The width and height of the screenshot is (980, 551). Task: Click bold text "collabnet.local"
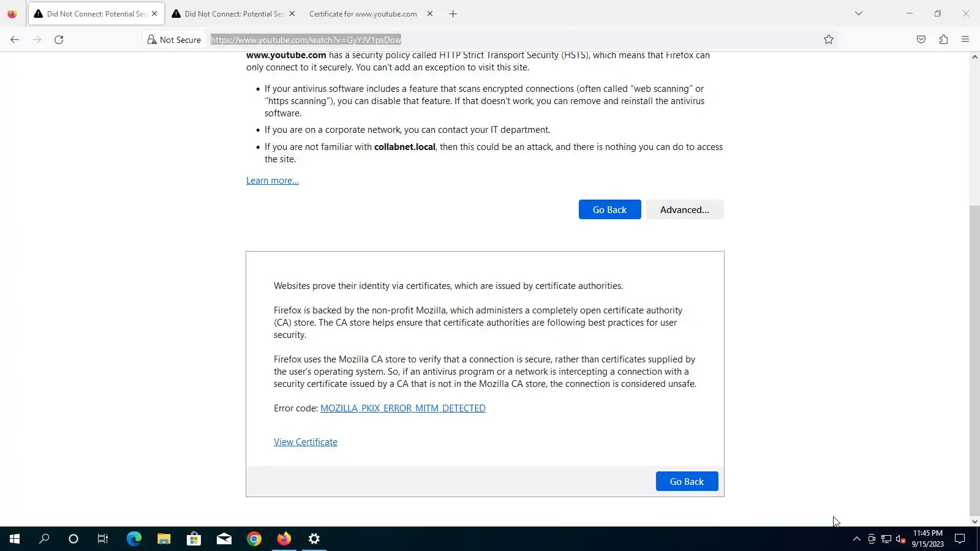(405, 147)
